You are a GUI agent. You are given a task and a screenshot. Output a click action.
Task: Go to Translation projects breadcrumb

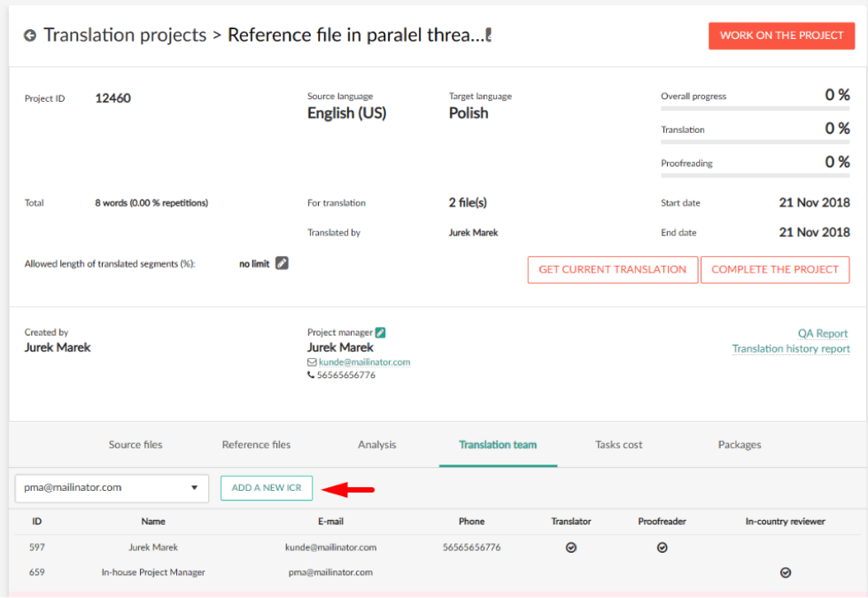click(x=125, y=35)
